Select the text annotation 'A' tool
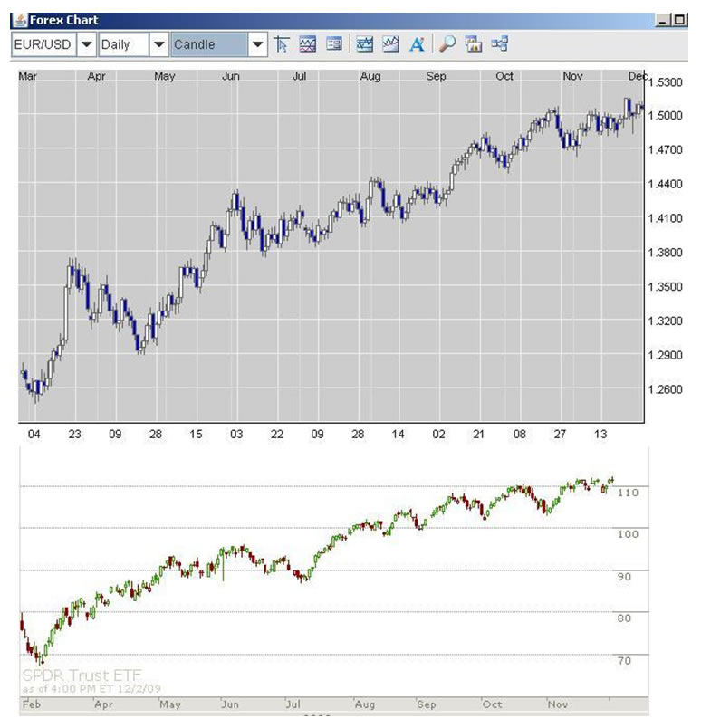 coord(417,44)
